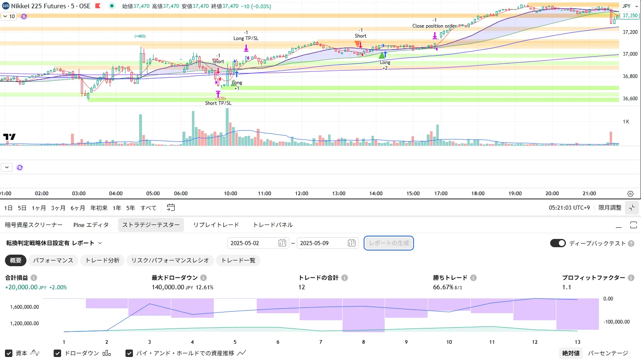This screenshot has width=641, height=364.
Task: Click the Short TP/SL label on chart
Action: pos(218,103)
